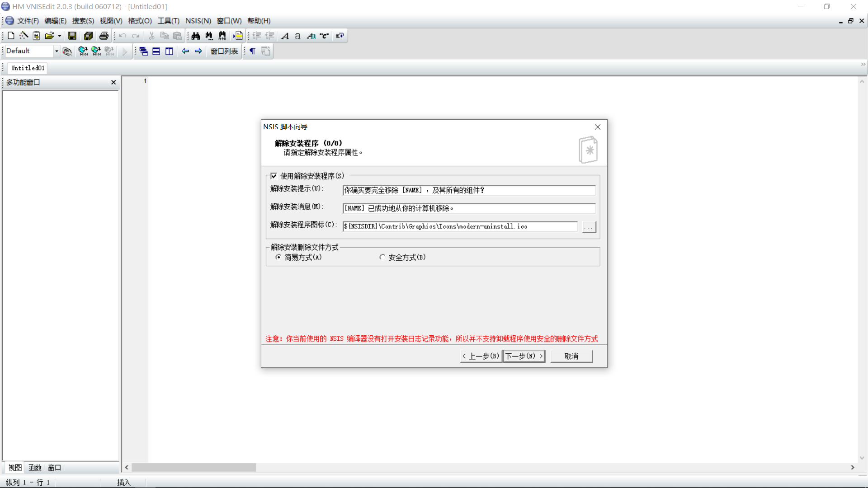Convert to uppercase with large A icon

[x=285, y=36]
